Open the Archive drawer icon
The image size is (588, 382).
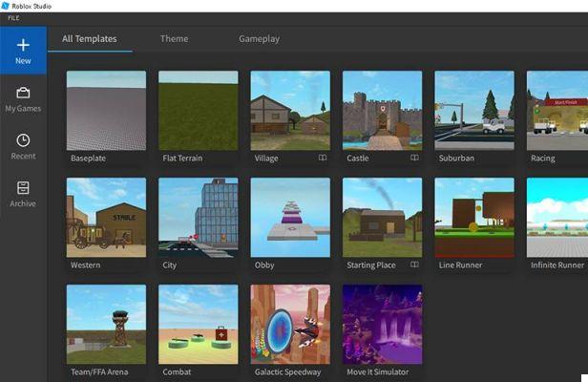(x=23, y=187)
